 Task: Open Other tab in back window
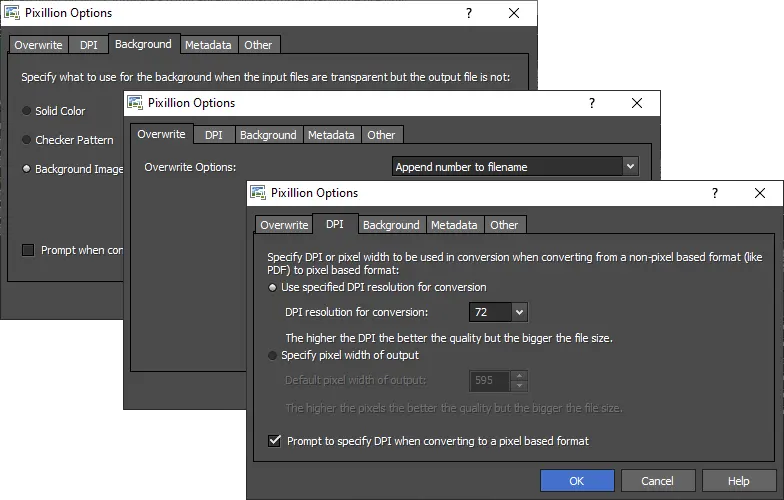pos(258,45)
